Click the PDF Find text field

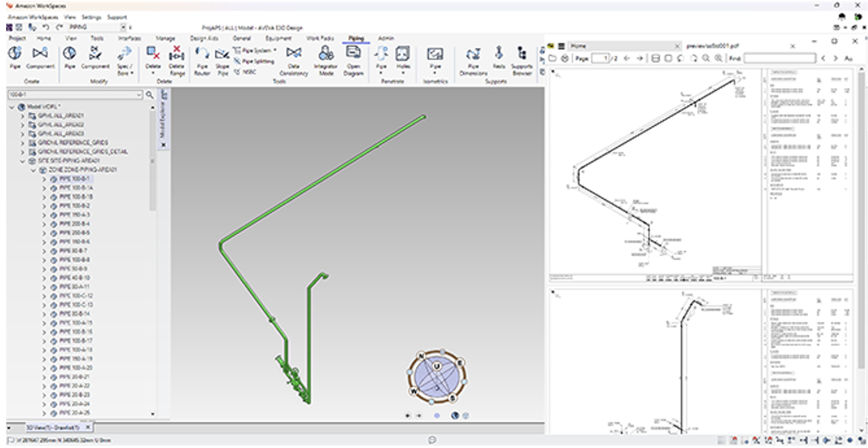pyautogui.click(x=780, y=58)
